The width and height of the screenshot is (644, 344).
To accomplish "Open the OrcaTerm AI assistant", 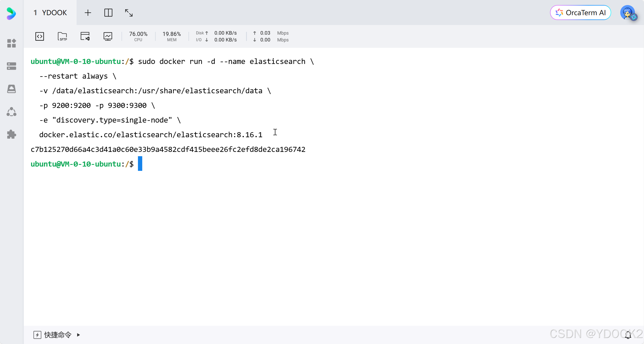I will 580,12.
